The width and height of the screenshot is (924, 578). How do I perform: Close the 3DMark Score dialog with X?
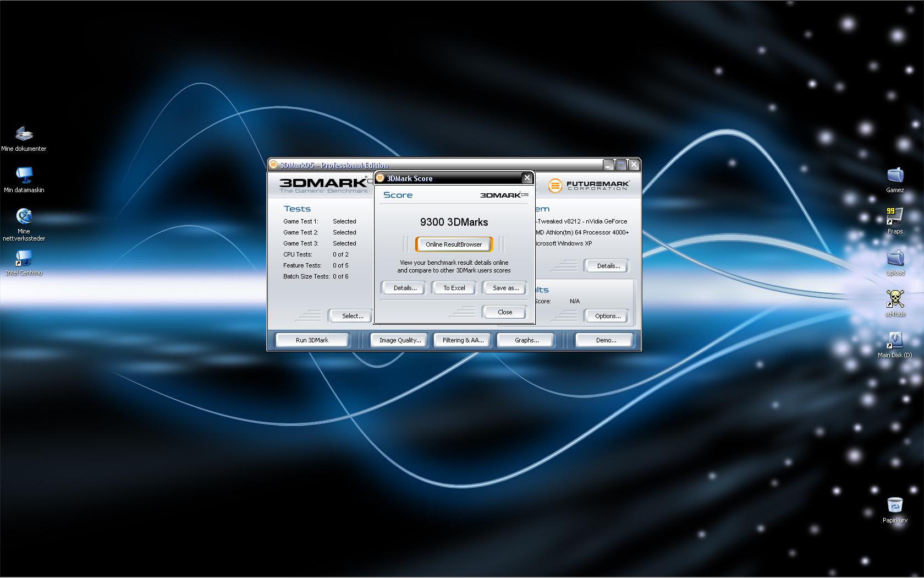(x=527, y=178)
